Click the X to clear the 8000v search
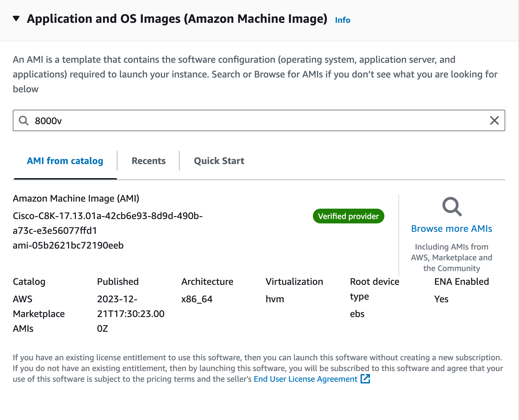Image resolution: width=519 pixels, height=420 pixels. pyautogui.click(x=494, y=120)
